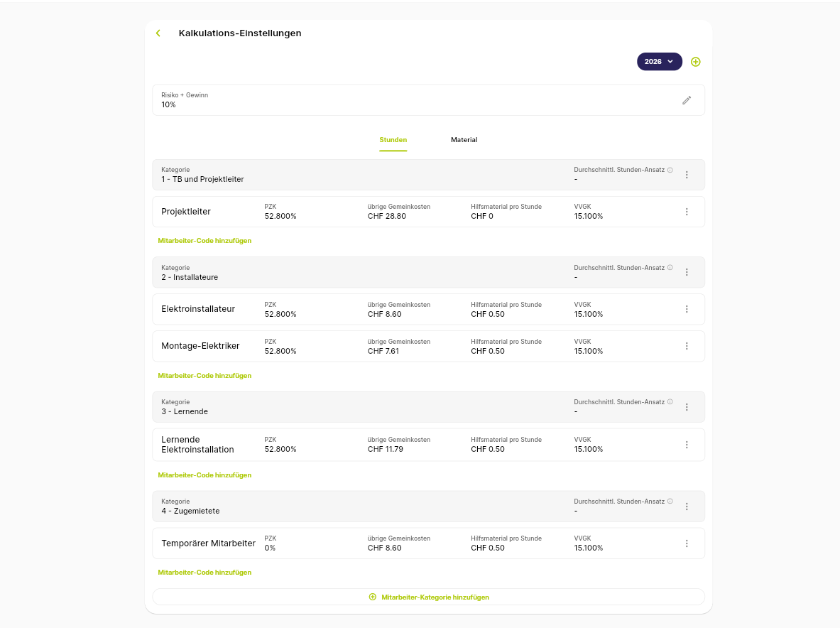Open three-dot menu for Montage-Elektriker row
This screenshot has width=840, height=628.
[686, 346]
